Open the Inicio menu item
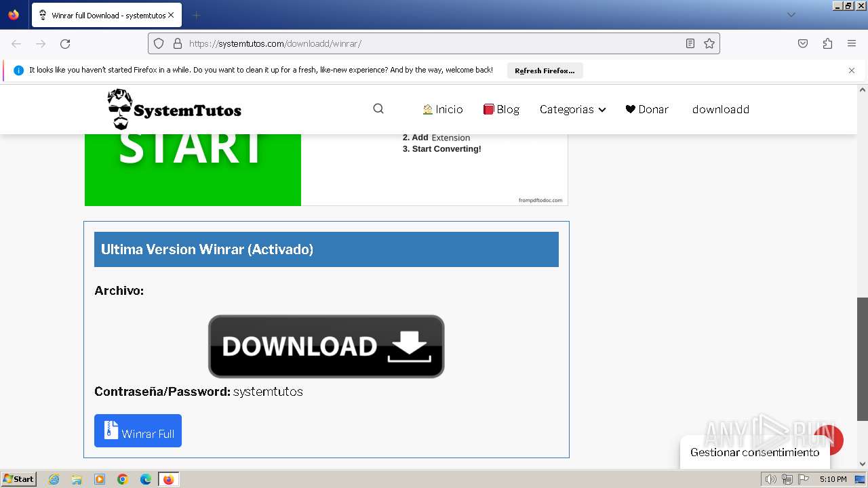 [x=443, y=109]
